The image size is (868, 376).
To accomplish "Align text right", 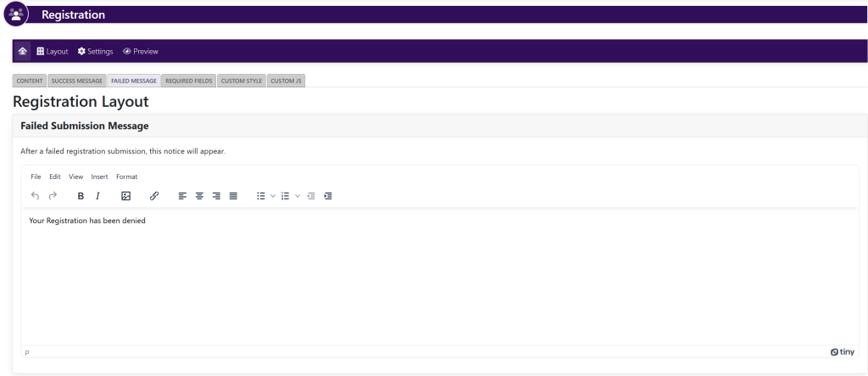I will [216, 196].
